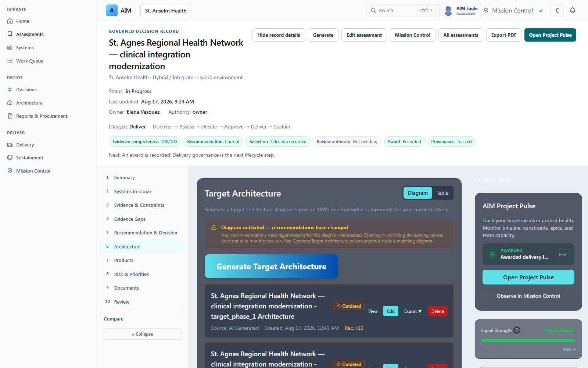Go to Evidence & Constraints section
This screenshot has width=588, height=368.
coord(142,205)
